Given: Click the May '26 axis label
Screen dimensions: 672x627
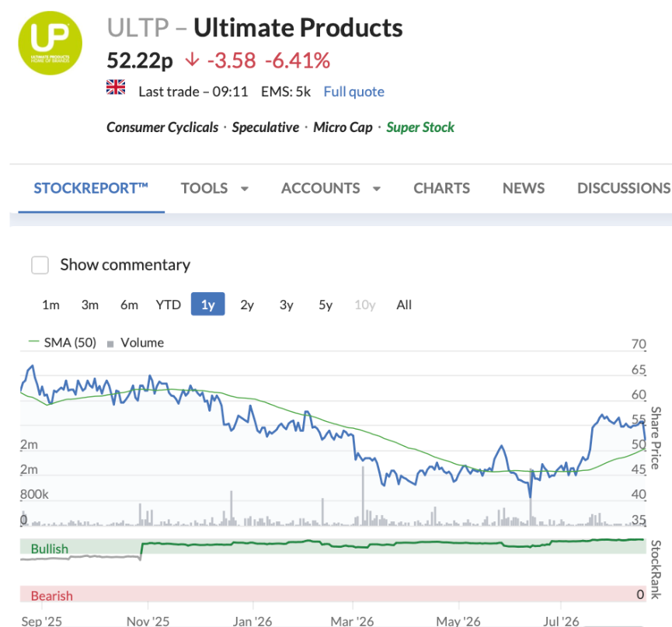Looking at the screenshot, I should point(458,621).
